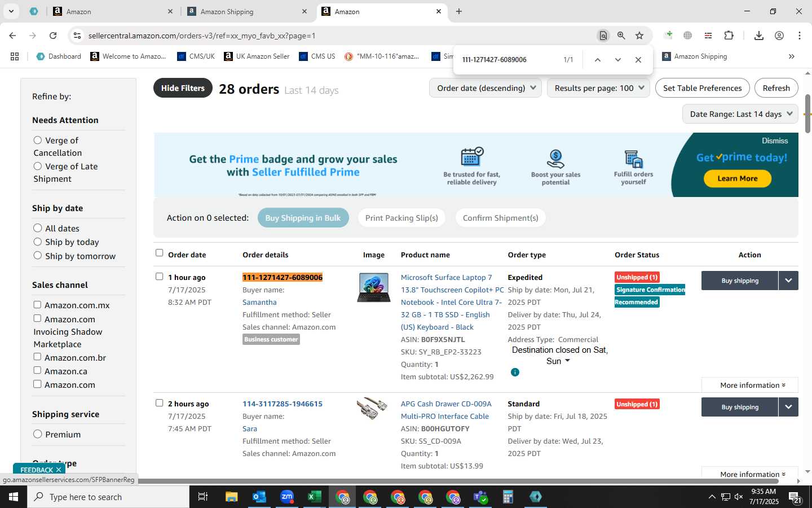Click the info icon under Destination closed

coord(515,373)
